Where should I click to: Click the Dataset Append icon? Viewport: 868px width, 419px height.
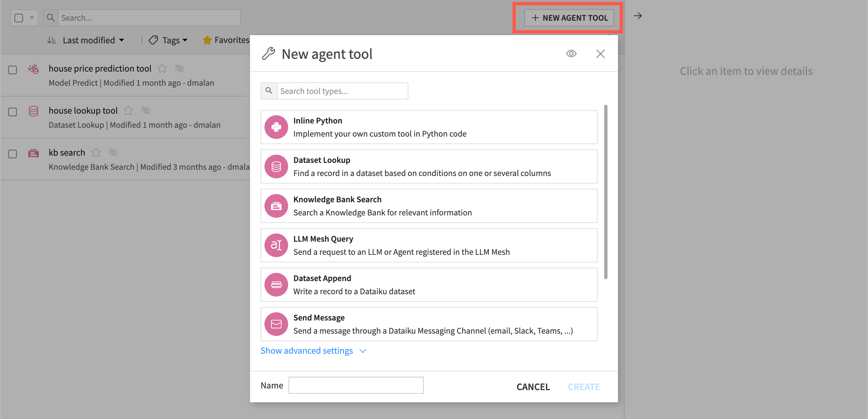276,285
